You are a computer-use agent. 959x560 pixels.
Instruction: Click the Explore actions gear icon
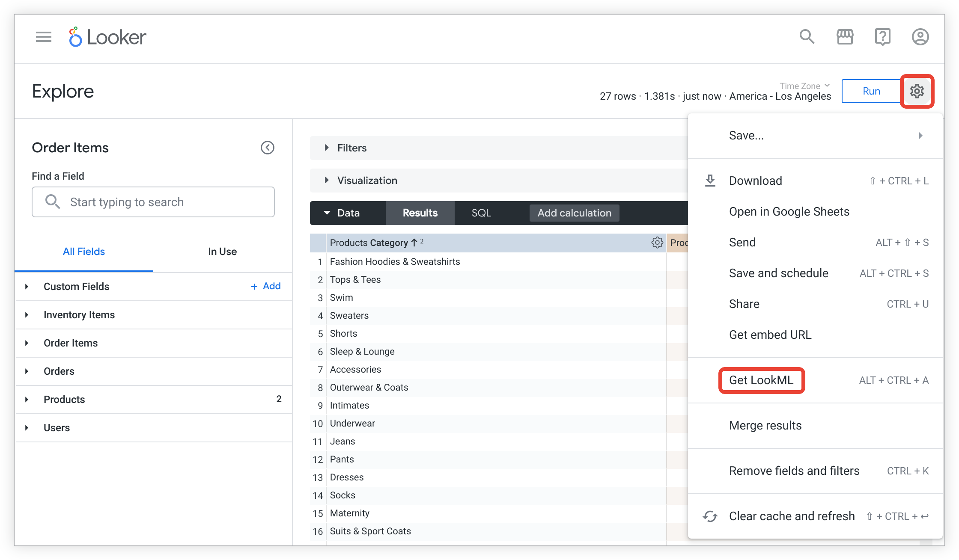click(917, 91)
